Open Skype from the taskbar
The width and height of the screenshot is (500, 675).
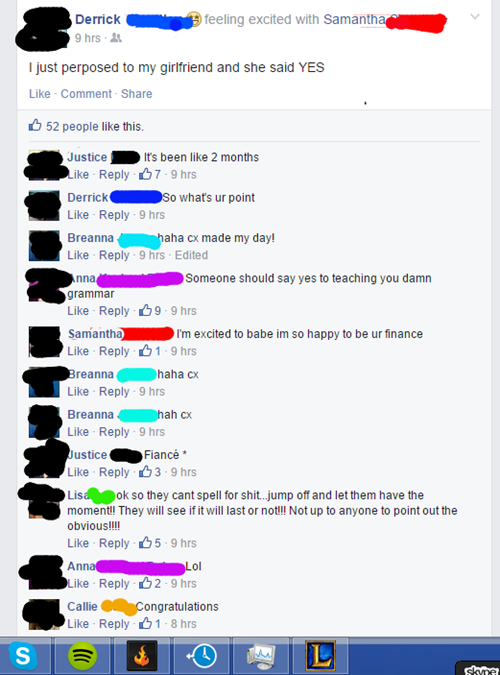click(x=23, y=656)
